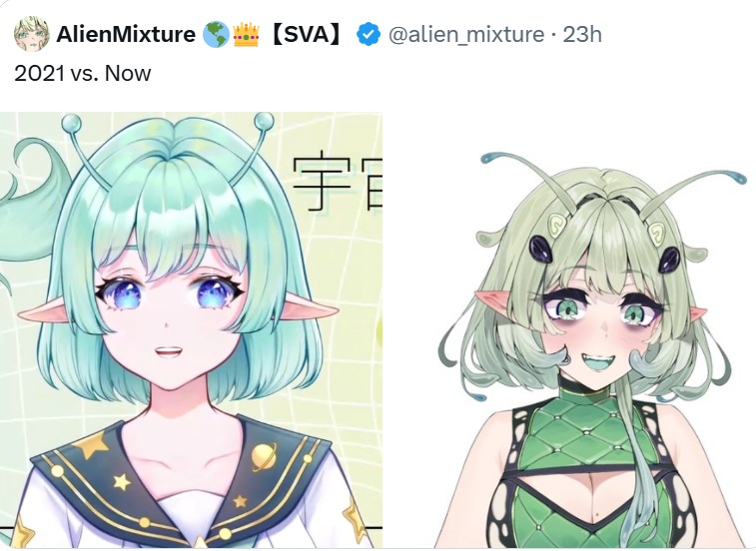
Task: Open the @alien_mixture handle link
Action: (x=465, y=35)
